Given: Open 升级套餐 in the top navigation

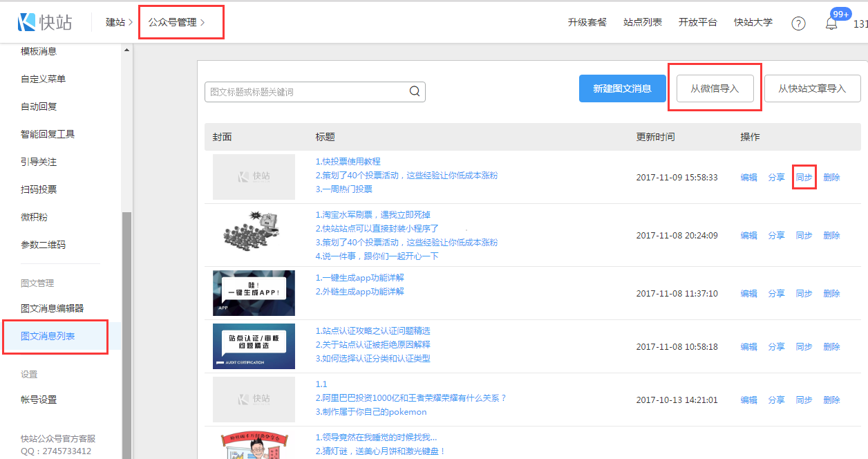Looking at the screenshot, I should [587, 22].
